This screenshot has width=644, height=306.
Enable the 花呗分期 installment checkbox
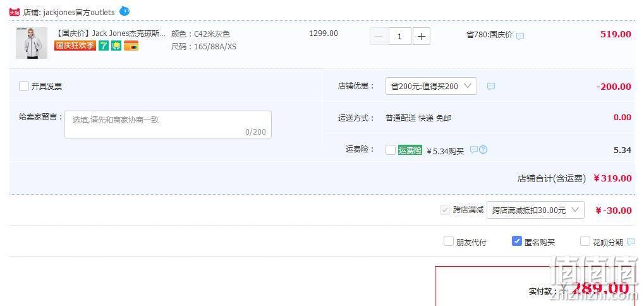click(x=585, y=241)
